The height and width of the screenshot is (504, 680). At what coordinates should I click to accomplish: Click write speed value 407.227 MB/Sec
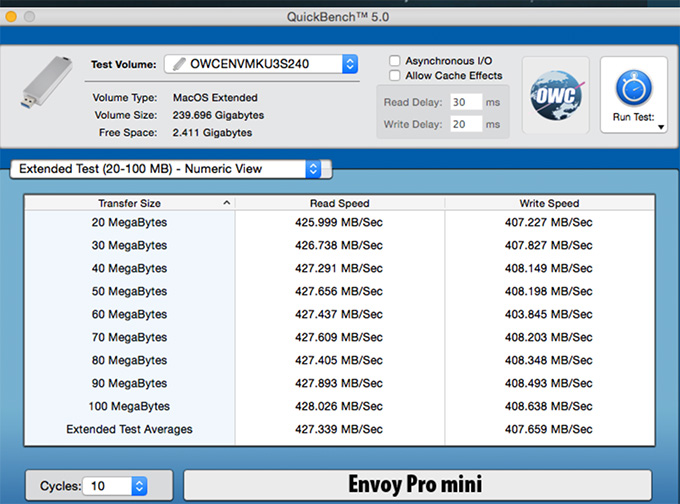tap(549, 223)
